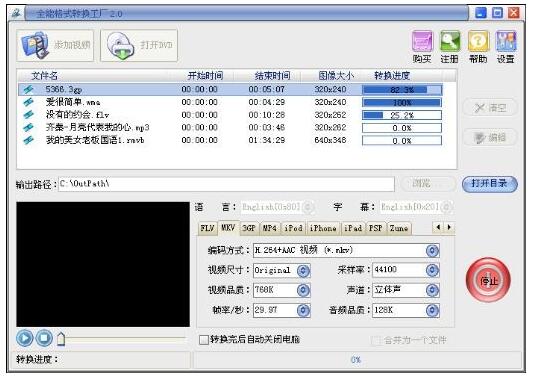The height and width of the screenshot is (376, 547).
Task: Select the file name 齐秦-月亮代表我的心.mp3
Action: [98, 127]
